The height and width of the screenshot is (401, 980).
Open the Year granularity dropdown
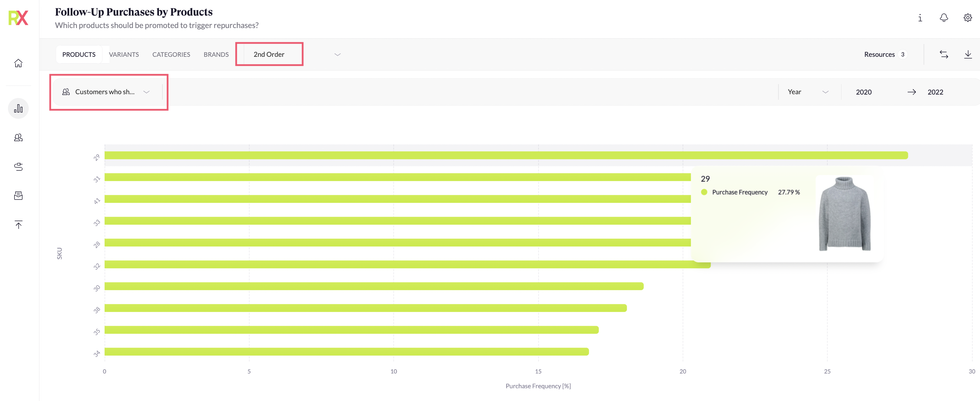pyautogui.click(x=809, y=92)
